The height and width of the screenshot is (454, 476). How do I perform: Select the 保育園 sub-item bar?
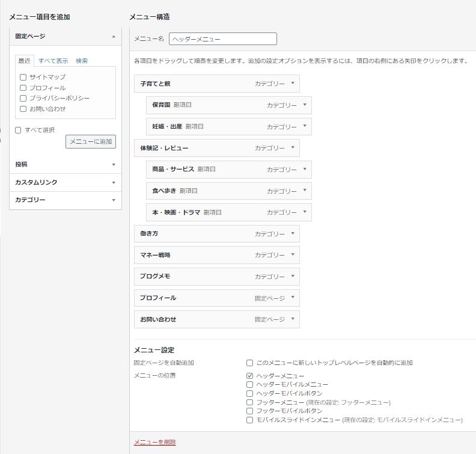pos(229,105)
